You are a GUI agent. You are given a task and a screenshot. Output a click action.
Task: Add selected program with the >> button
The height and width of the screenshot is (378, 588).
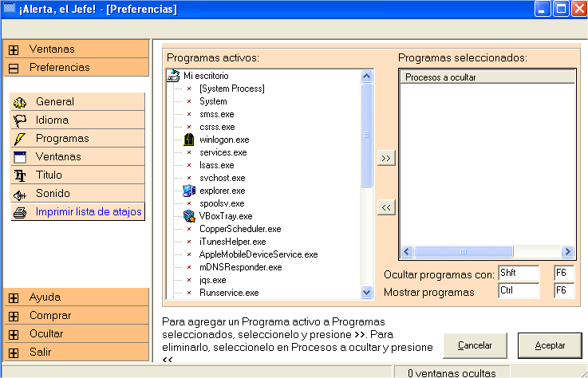(386, 158)
